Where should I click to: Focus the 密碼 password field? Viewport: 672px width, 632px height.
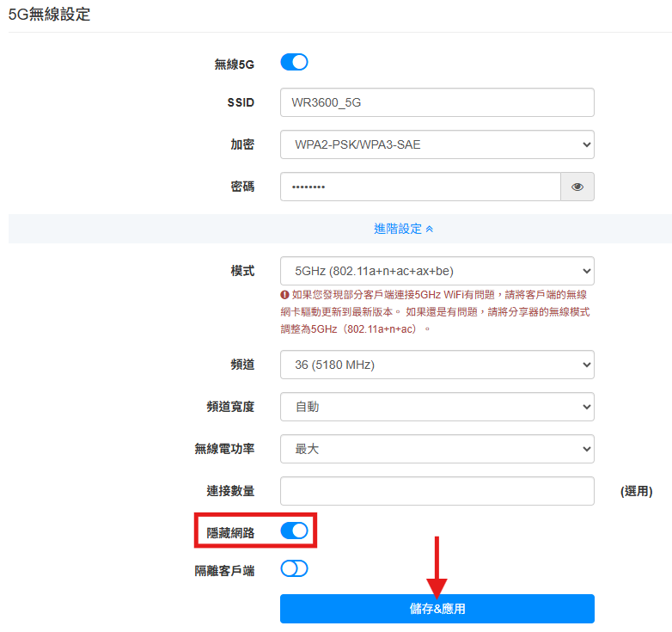pyautogui.click(x=419, y=187)
